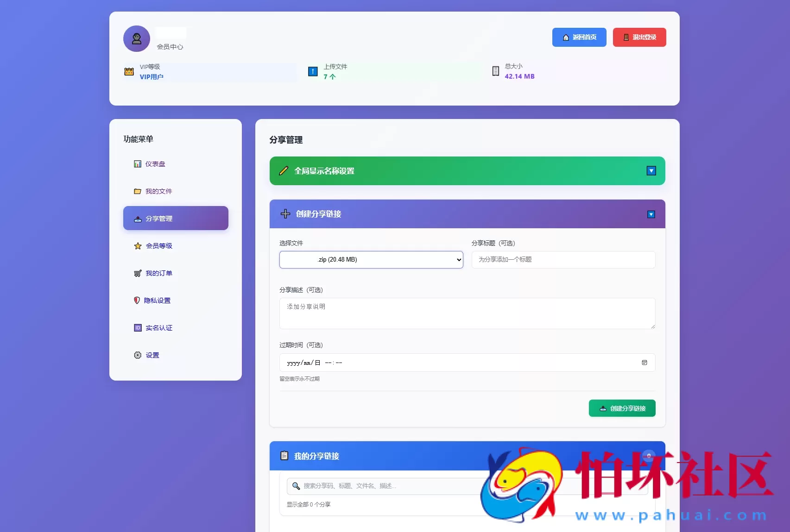Select 会员等级 menu item
The image size is (790, 532).
[159, 246]
